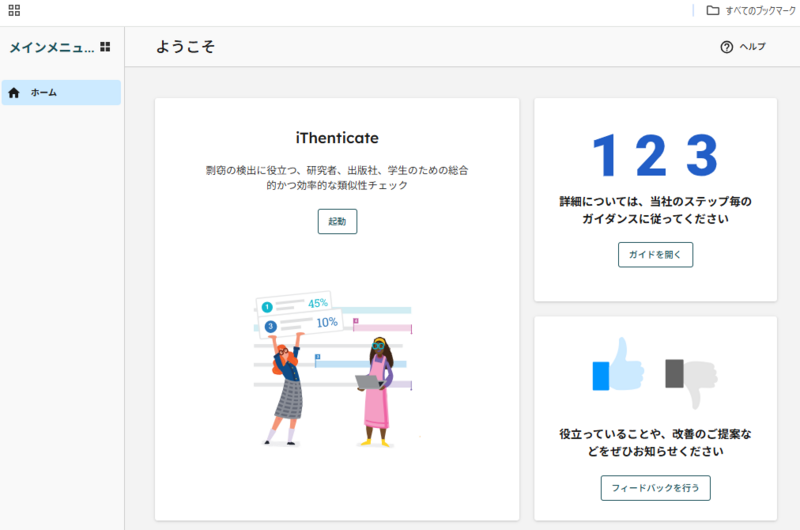Click the ガイドを開く button
800x530 pixels.
pyautogui.click(x=655, y=255)
